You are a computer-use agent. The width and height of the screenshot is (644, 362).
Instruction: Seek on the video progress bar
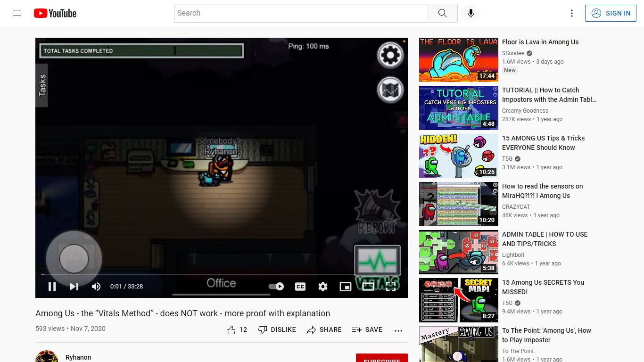click(x=222, y=274)
